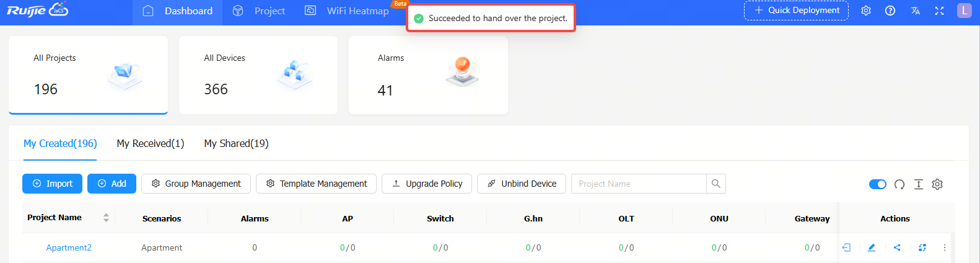
Task: Enter fullscreen mode via header icon
Action: [x=939, y=11]
